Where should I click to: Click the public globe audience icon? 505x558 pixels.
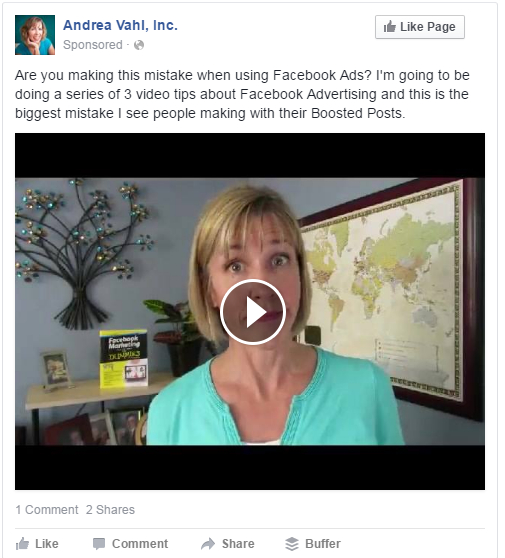(x=139, y=45)
